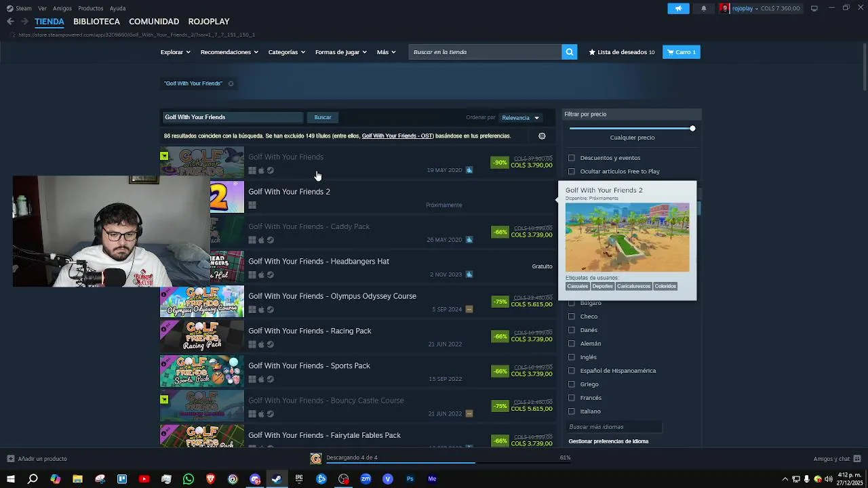Image resolution: width=868 pixels, height=488 pixels.
Task: Open the ROJOPLAY profile tab
Action: (209, 22)
